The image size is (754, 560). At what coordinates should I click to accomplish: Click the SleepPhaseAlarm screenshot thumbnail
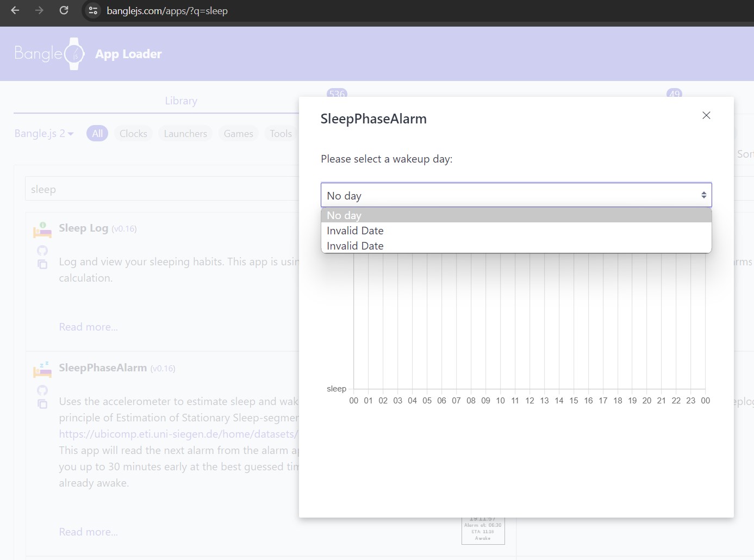[483, 531]
